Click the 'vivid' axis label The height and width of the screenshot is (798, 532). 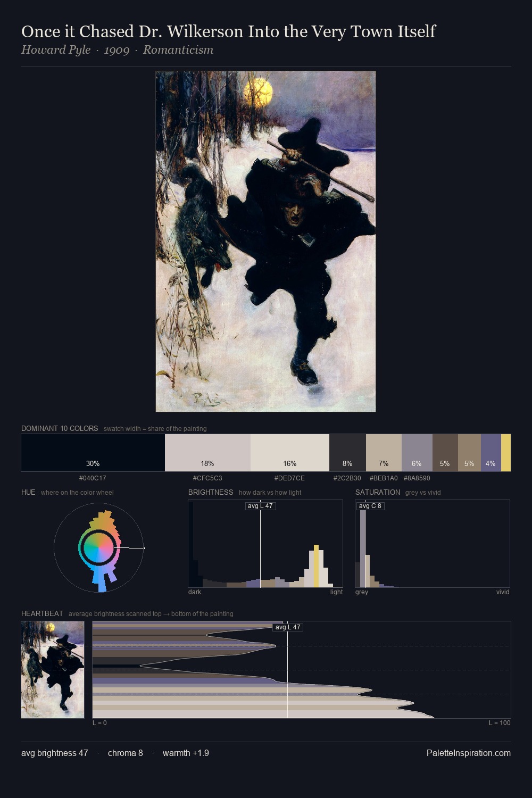[x=503, y=592]
